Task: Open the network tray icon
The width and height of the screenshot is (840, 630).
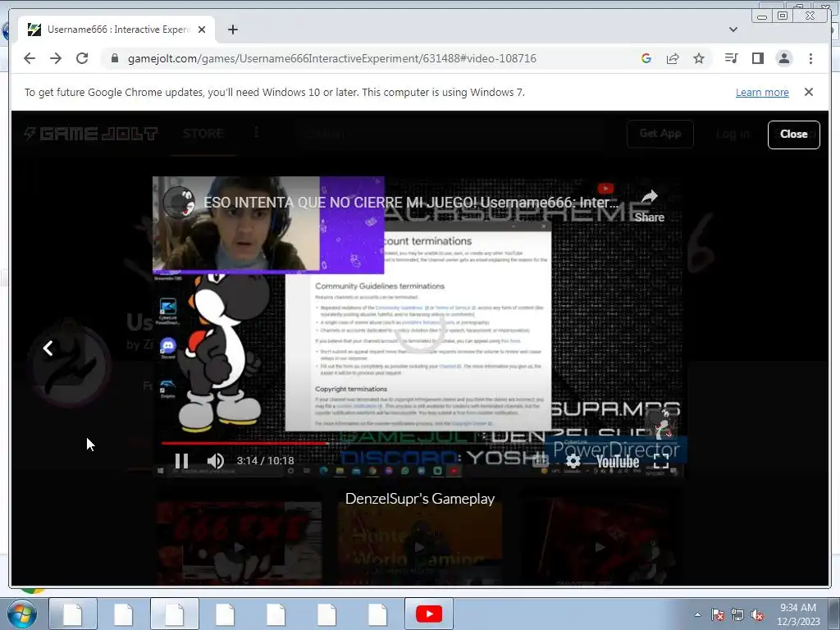Action: pos(737,614)
